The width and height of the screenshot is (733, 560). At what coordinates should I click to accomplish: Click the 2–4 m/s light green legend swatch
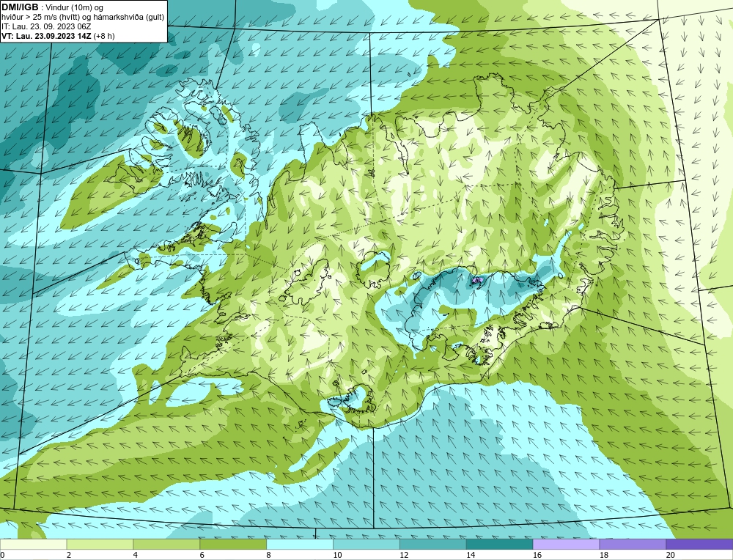click(x=100, y=544)
